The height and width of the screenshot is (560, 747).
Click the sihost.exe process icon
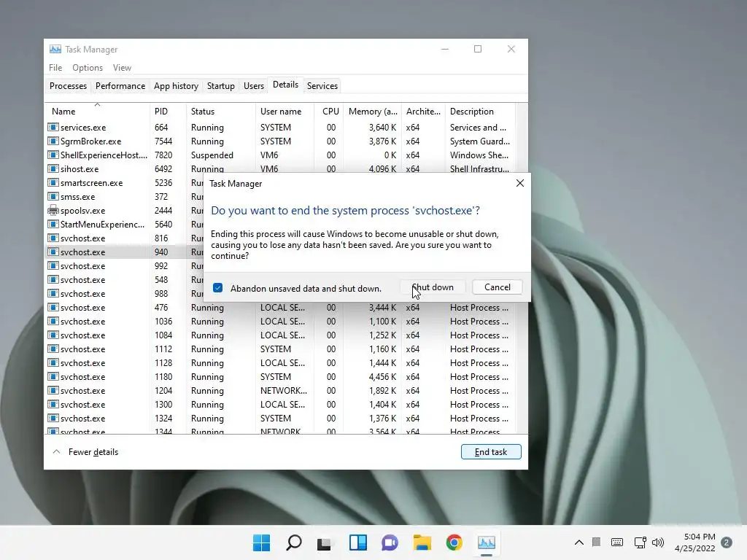click(x=53, y=168)
